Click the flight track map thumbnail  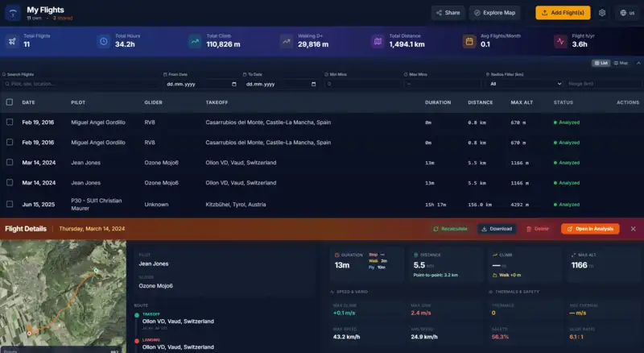pyautogui.click(x=64, y=297)
